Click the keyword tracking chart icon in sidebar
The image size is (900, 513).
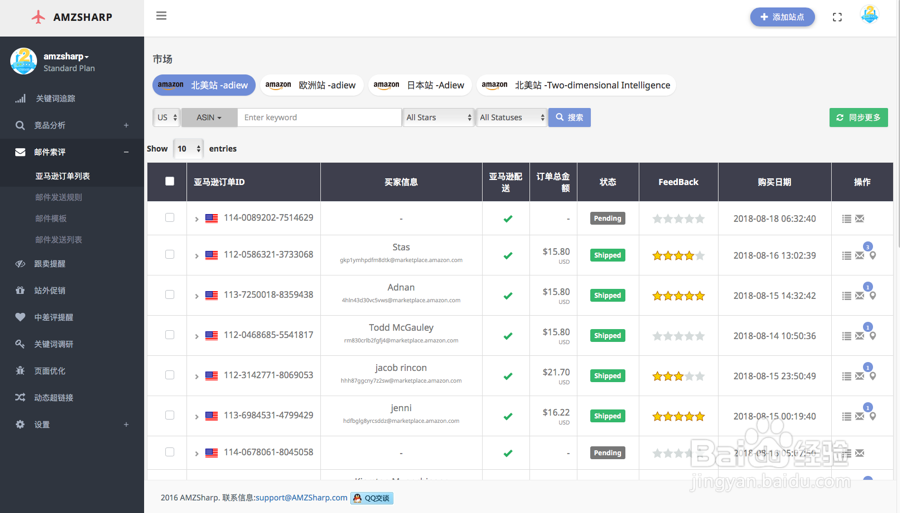20,98
